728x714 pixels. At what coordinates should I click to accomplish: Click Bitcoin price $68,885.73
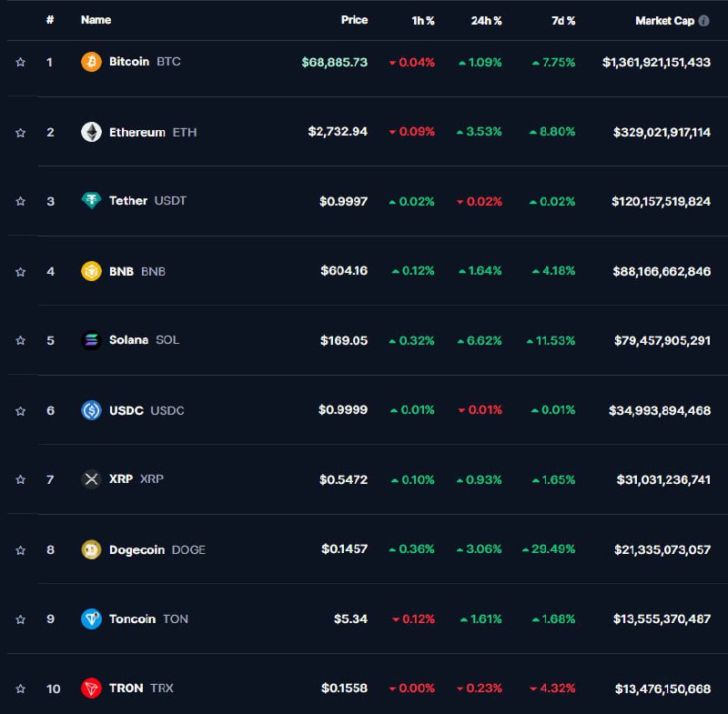click(334, 62)
